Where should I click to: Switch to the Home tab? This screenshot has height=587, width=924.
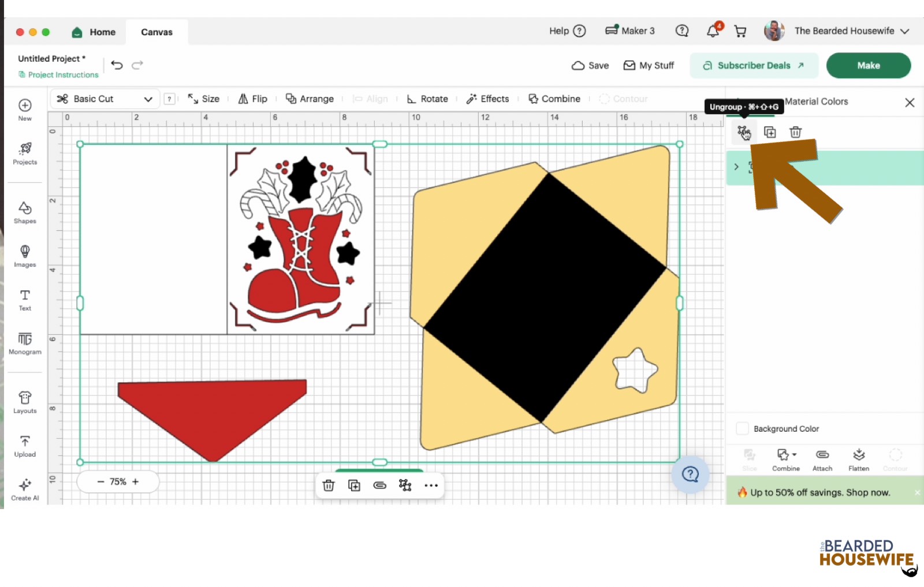(94, 32)
